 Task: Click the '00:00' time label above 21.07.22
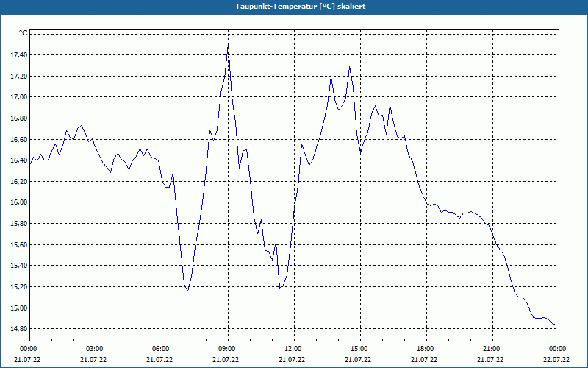tap(29, 349)
